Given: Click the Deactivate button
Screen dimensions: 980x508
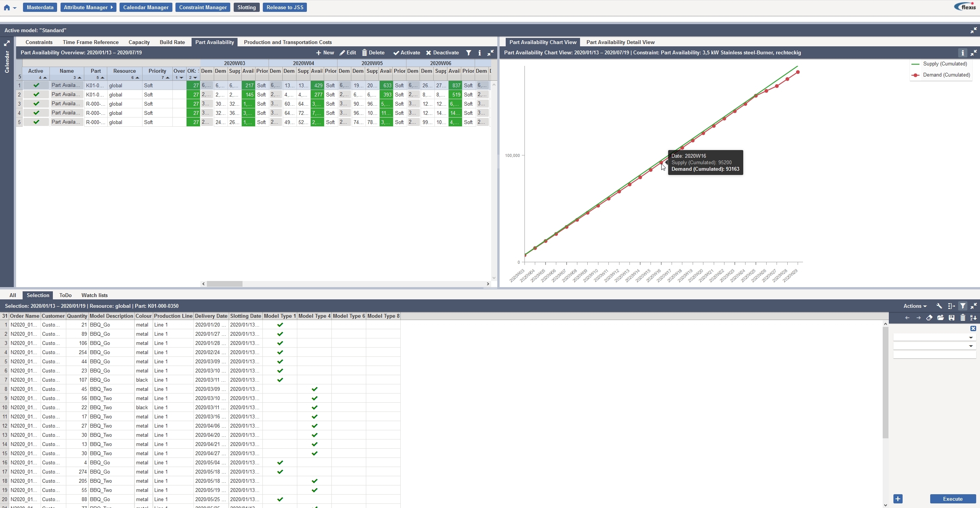Looking at the screenshot, I should pos(442,53).
